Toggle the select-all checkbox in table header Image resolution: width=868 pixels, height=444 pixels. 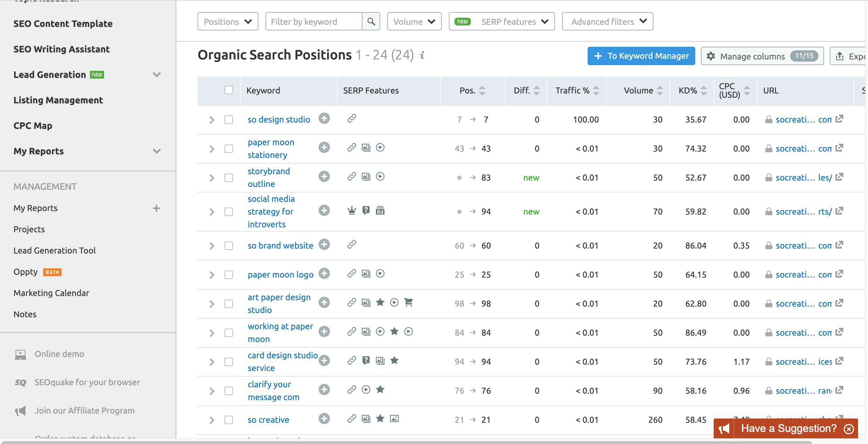click(229, 90)
